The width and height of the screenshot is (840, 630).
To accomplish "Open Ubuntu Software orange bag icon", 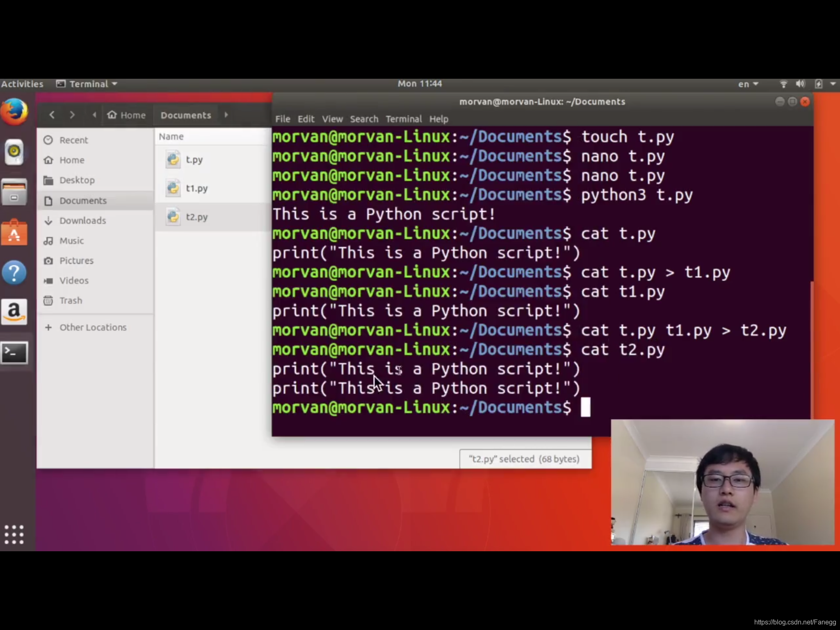I will click(14, 233).
